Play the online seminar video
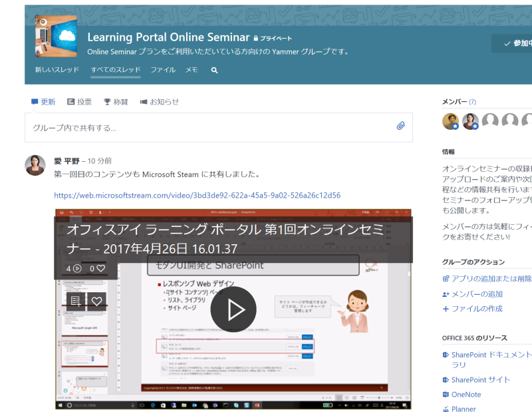This screenshot has width=532, height=412. (233, 309)
